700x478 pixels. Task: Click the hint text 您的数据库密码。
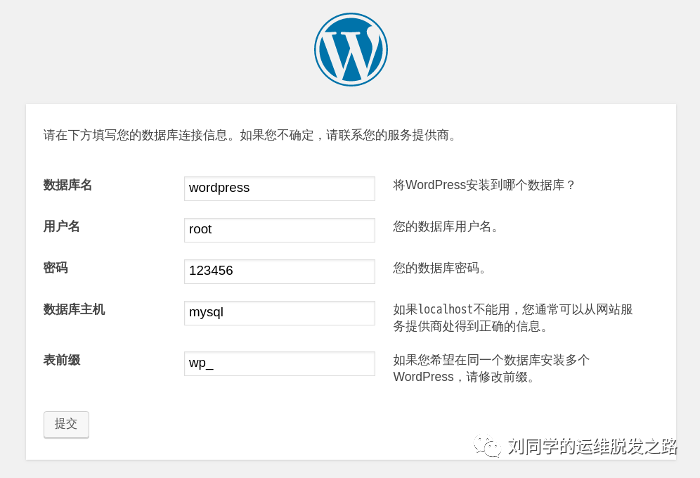click(439, 268)
